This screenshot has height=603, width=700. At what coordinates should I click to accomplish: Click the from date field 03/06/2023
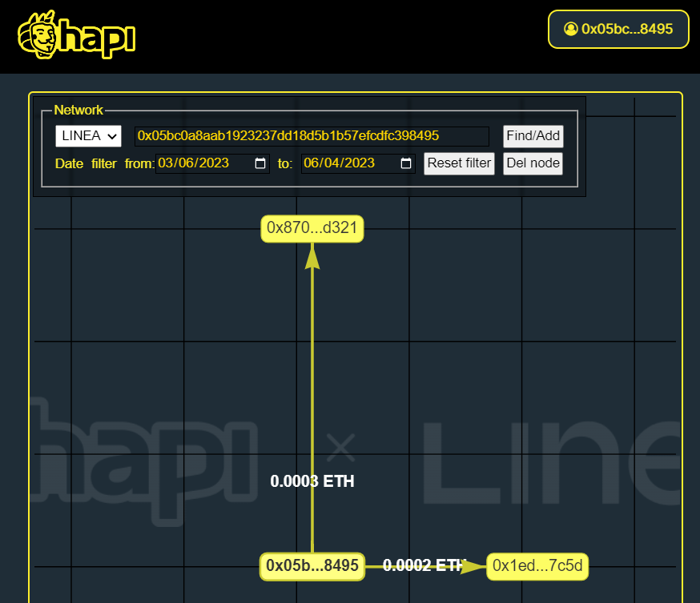pos(212,163)
